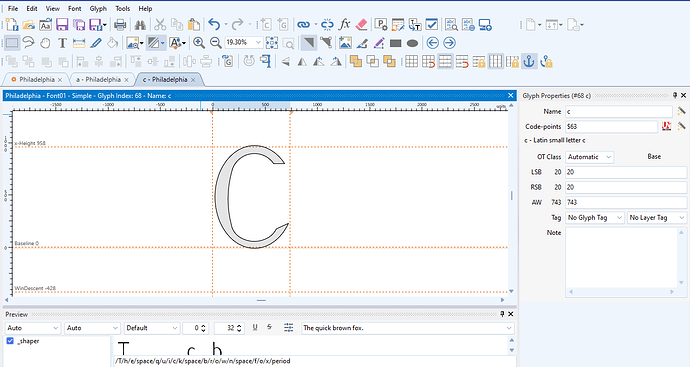The image size is (690, 367).
Task: Toggle underline in the Preview panel
Action: [x=255, y=327]
